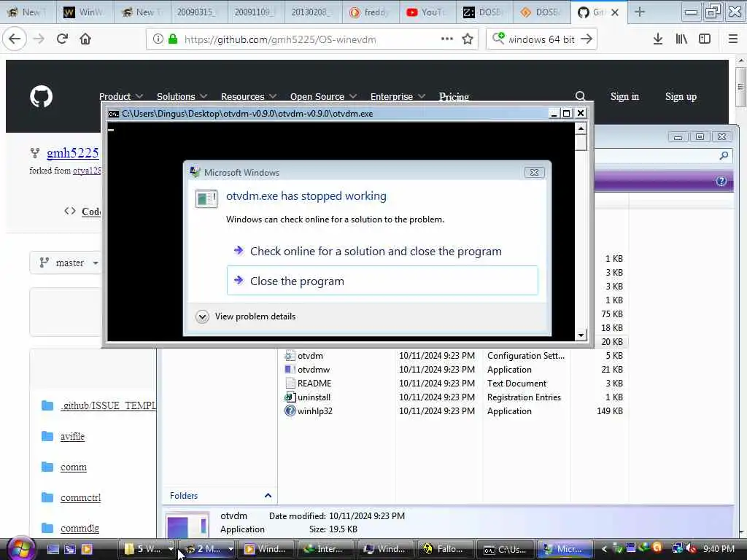Open the Pricing link
Image resolution: width=747 pixels, height=560 pixels.
pyautogui.click(x=454, y=97)
